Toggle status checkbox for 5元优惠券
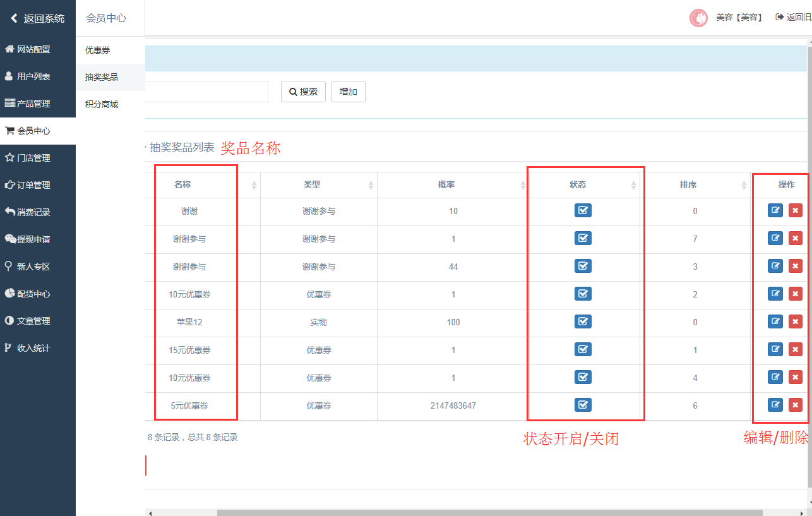This screenshot has height=516, width=812. (x=583, y=405)
